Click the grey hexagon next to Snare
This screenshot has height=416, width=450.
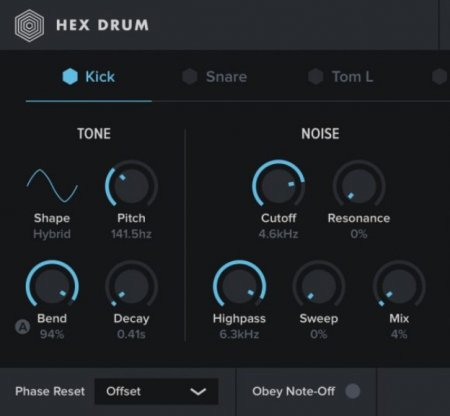coord(190,77)
